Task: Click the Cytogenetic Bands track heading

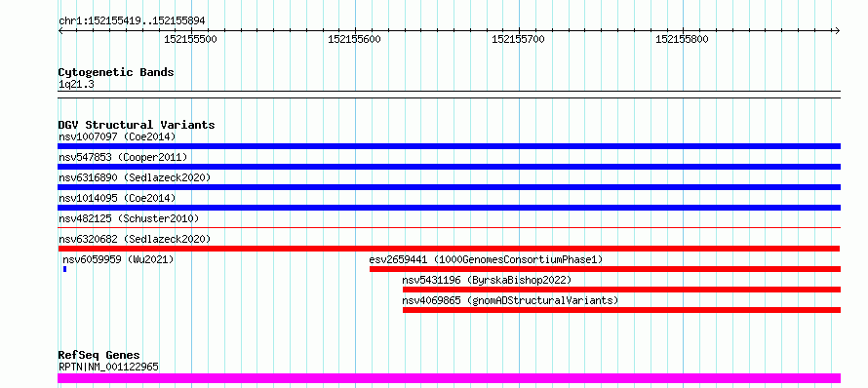Action: click(x=116, y=72)
